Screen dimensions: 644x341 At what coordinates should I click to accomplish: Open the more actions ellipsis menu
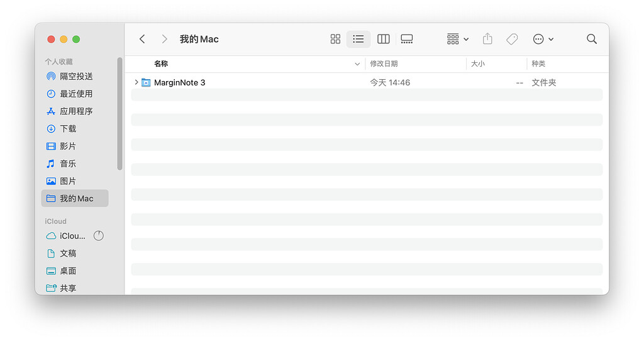[x=543, y=39]
